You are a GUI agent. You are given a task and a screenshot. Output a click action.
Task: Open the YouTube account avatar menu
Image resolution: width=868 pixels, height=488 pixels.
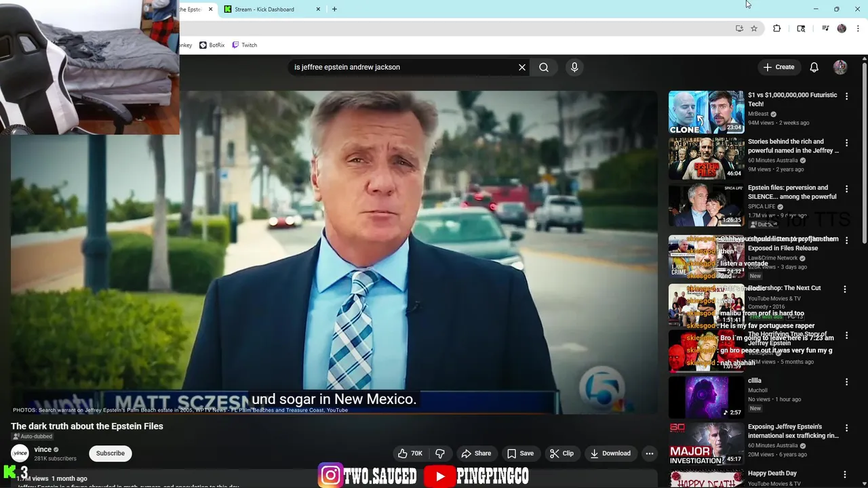point(840,67)
